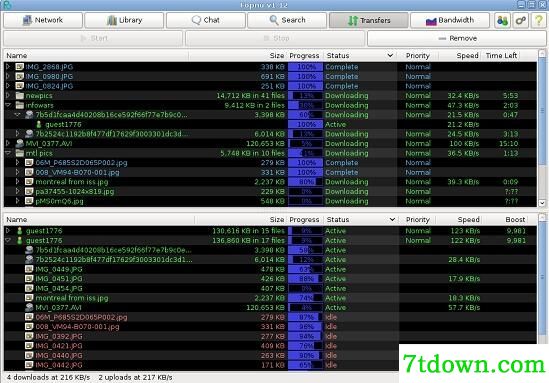Click the chain link icon button
549x383 pixels.
click(x=520, y=20)
